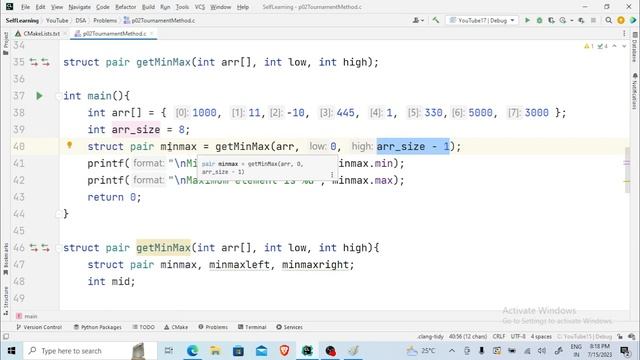Open the Build menu
Image resolution: width=640 pixels, height=360 pixels.
[x=148, y=7]
